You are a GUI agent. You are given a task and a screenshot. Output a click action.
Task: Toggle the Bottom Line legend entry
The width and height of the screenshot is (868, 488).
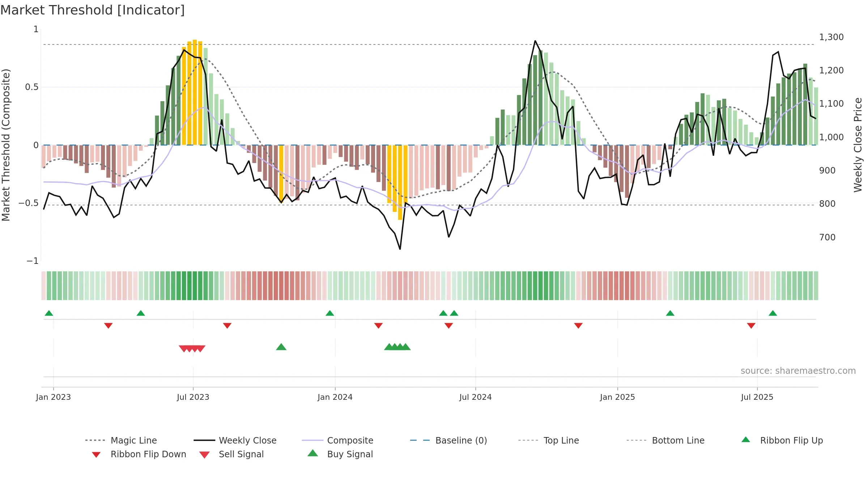(665, 440)
